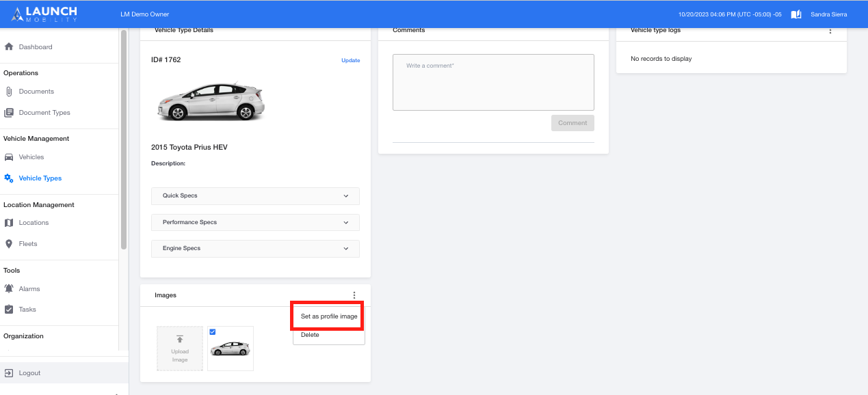
Task: Go to Dashboard in the sidebar
Action: coord(36,47)
